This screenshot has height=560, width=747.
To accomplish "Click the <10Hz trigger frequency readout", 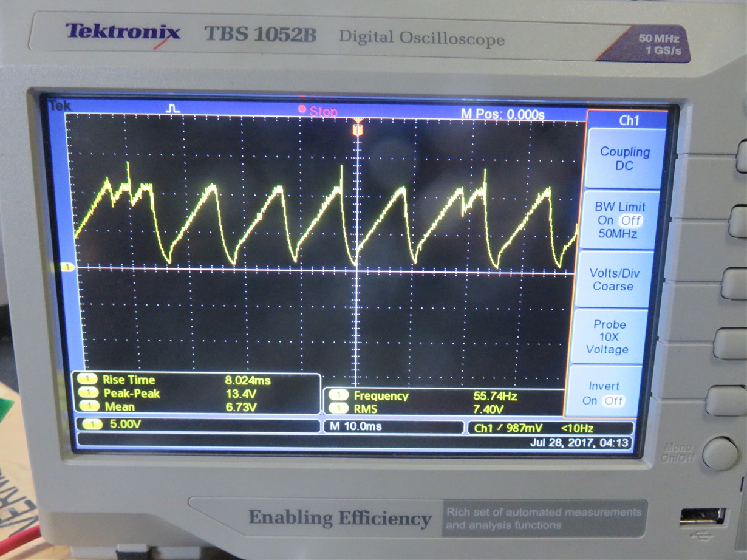I will [577, 428].
